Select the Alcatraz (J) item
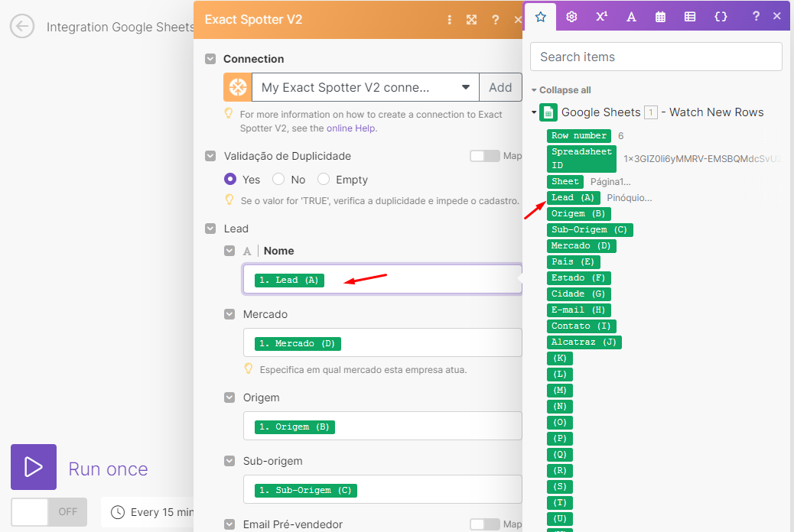The width and height of the screenshot is (794, 532). [x=584, y=342]
